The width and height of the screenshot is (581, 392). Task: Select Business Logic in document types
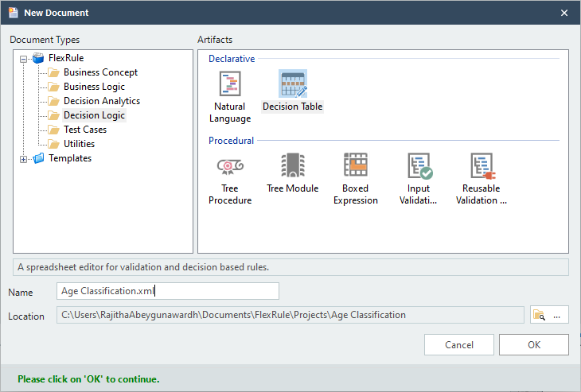(94, 87)
